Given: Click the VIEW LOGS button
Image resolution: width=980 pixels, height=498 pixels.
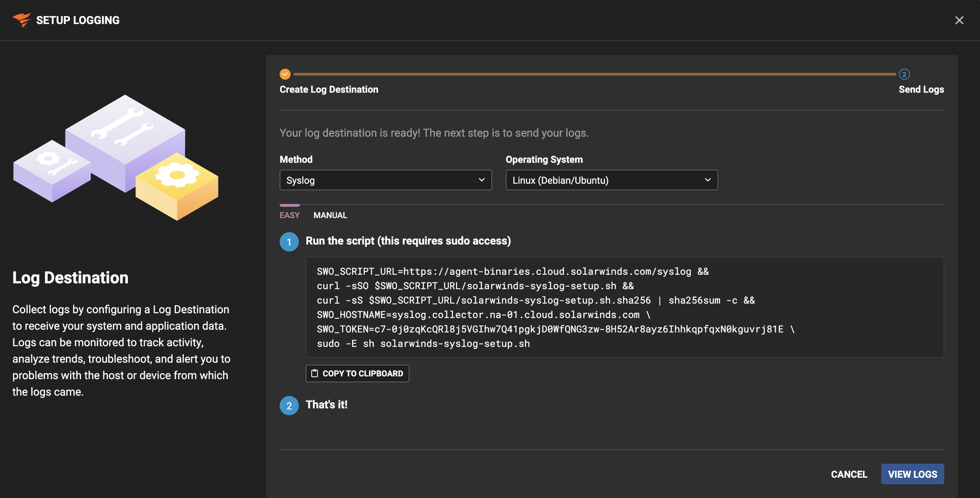Looking at the screenshot, I should [912, 474].
